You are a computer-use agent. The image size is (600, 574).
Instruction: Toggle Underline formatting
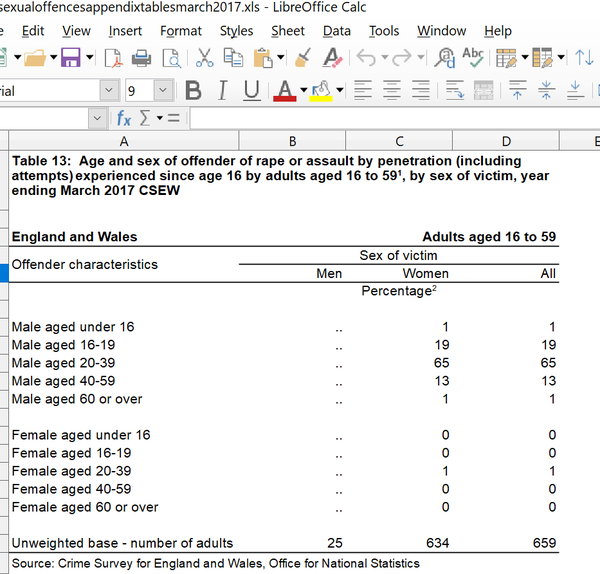(252, 91)
